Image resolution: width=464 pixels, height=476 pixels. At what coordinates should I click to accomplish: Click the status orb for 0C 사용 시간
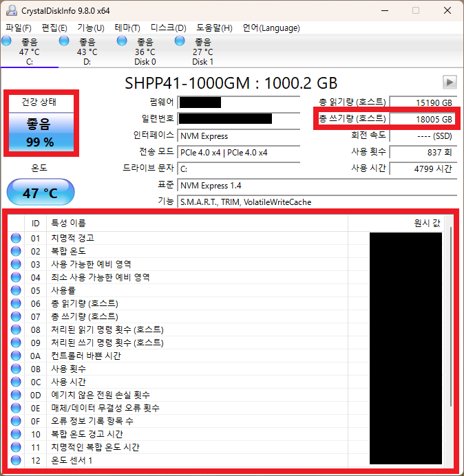pyautogui.click(x=16, y=382)
